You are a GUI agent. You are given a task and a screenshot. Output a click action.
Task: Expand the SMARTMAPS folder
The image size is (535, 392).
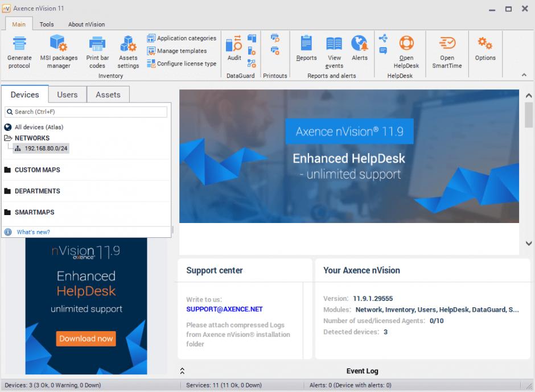(x=7, y=212)
